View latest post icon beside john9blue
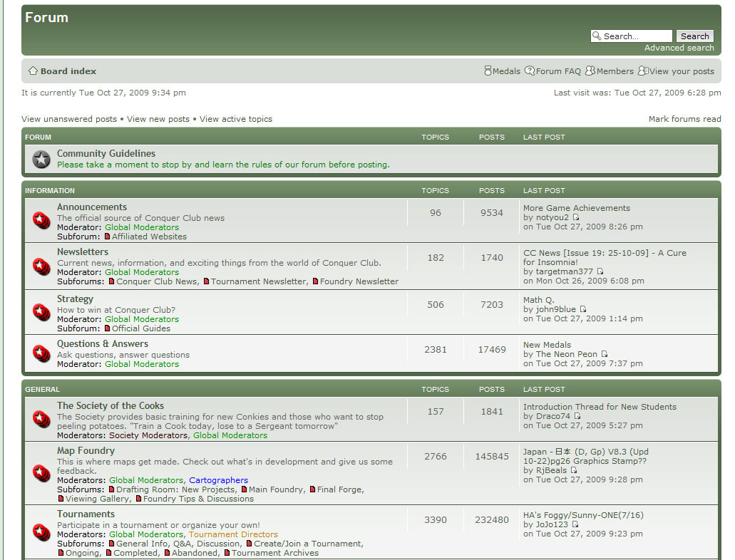The width and height of the screenshot is (735, 560). click(583, 309)
